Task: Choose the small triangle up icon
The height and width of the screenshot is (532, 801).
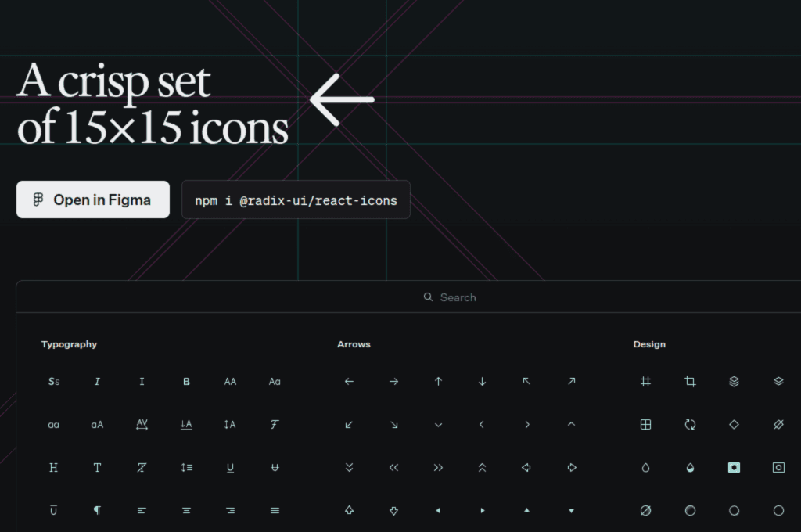Action: click(x=526, y=510)
